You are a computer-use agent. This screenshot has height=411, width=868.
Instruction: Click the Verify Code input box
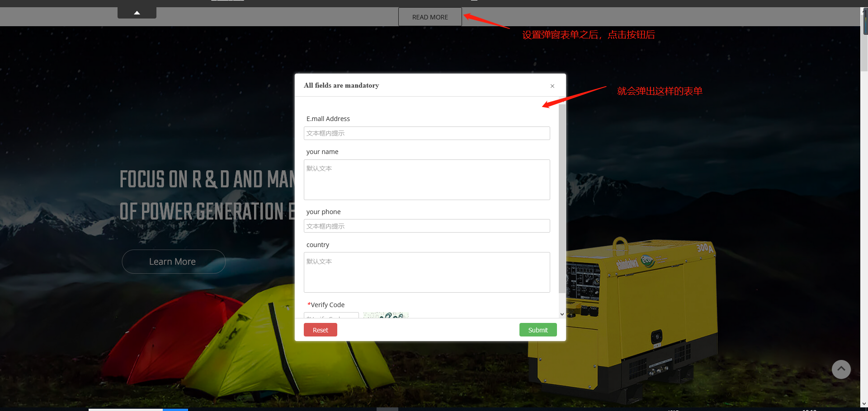(x=331, y=315)
